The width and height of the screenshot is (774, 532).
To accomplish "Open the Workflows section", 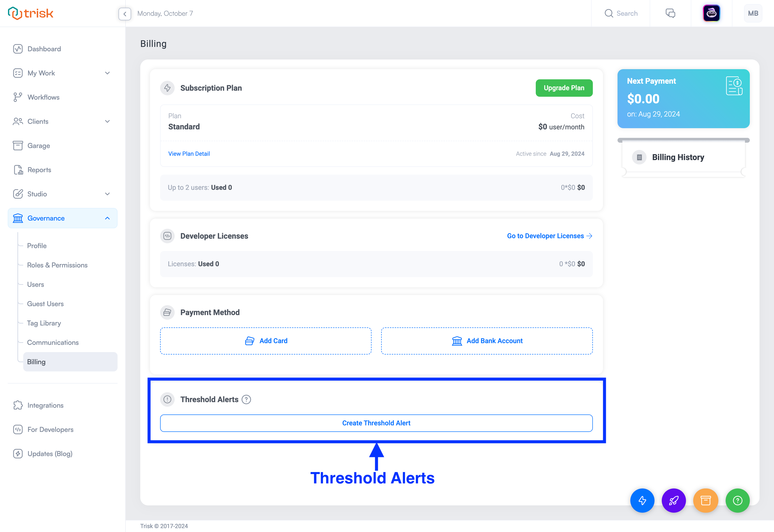I will click(44, 97).
